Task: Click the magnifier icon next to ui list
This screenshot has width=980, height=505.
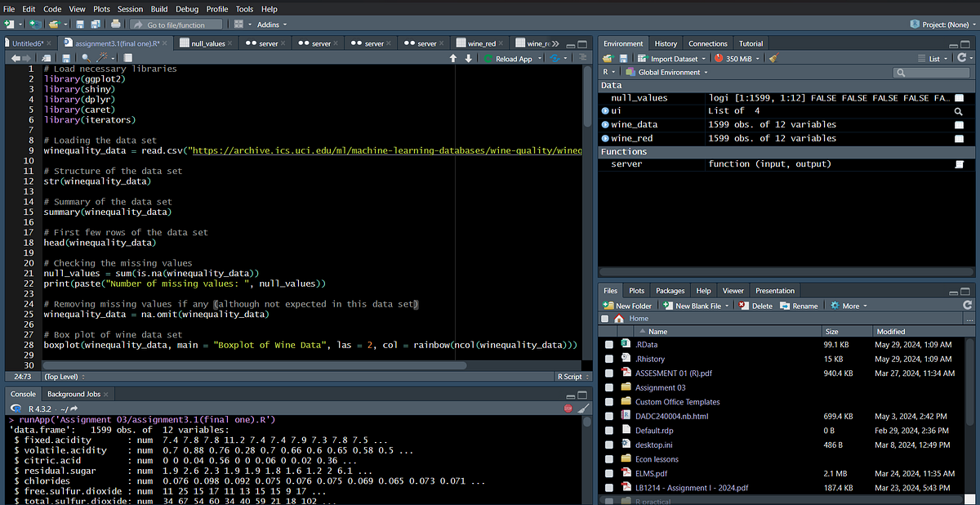Action: (x=959, y=111)
